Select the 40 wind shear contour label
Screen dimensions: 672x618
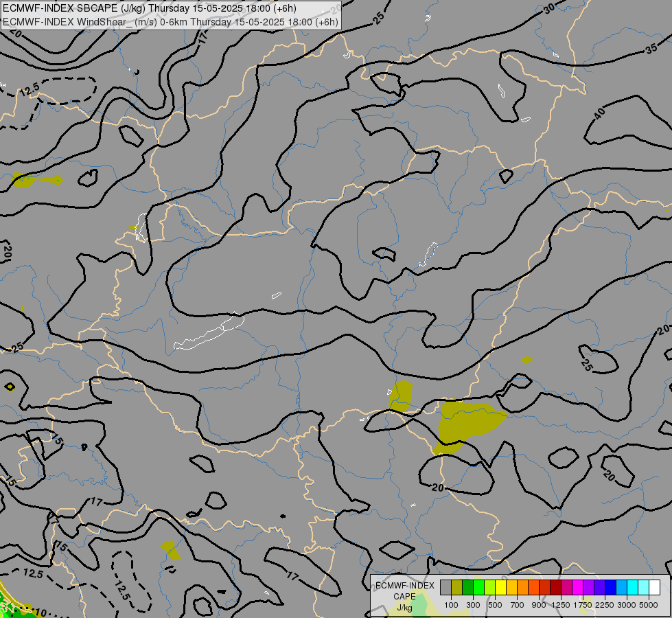(599, 113)
